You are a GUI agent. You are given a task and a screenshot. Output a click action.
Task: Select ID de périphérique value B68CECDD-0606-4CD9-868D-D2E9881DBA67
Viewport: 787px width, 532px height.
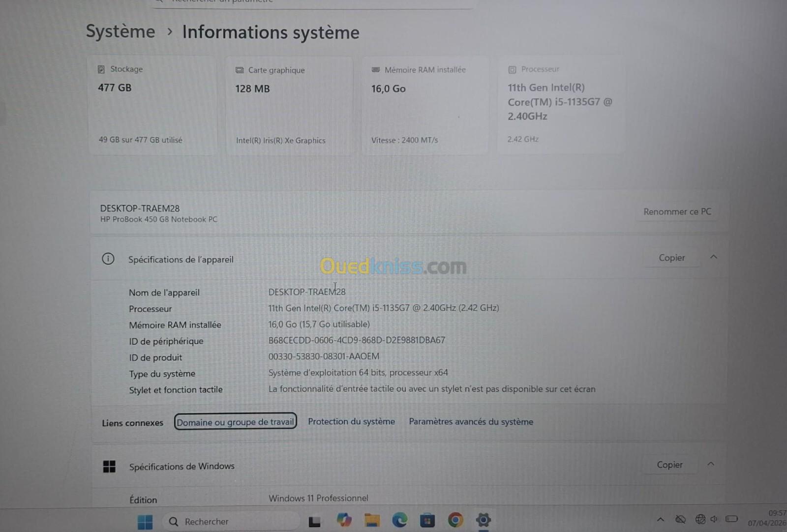(357, 340)
